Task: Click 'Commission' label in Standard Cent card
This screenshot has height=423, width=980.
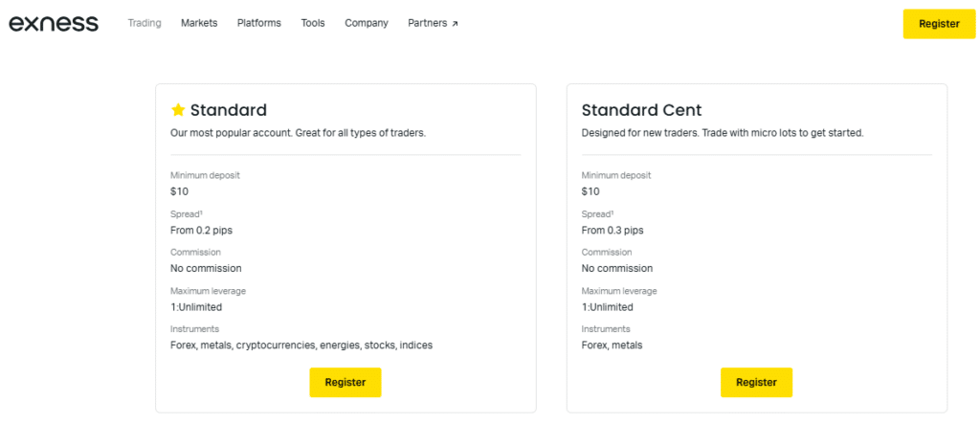Action: (x=607, y=252)
